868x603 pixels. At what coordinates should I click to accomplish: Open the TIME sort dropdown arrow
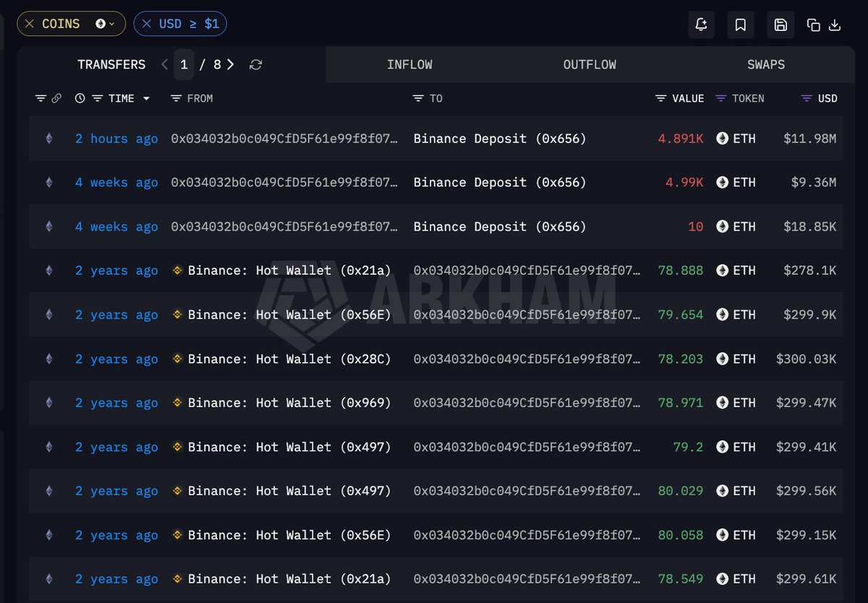click(147, 98)
